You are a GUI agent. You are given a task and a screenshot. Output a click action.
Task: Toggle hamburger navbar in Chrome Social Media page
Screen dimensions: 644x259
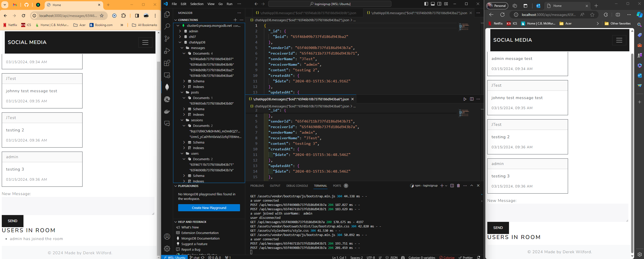(145, 42)
